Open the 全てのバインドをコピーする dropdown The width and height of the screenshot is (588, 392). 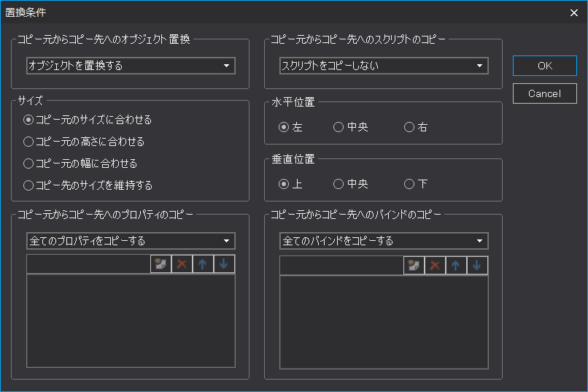(x=384, y=241)
